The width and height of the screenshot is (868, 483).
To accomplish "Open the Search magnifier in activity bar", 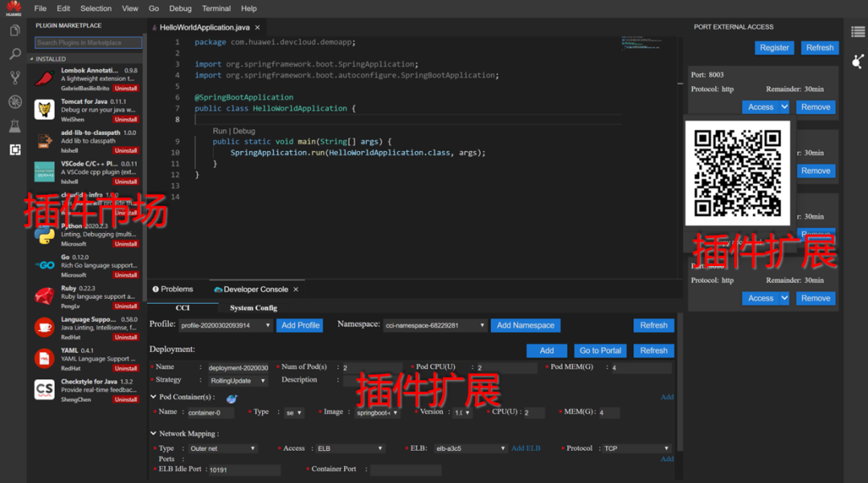I will (14, 54).
